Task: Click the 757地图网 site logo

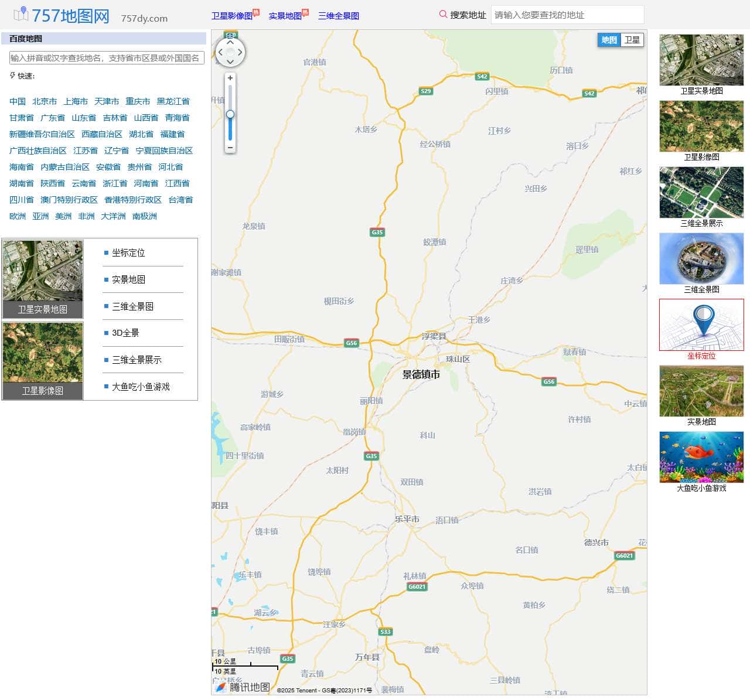Action: [x=62, y=15]
